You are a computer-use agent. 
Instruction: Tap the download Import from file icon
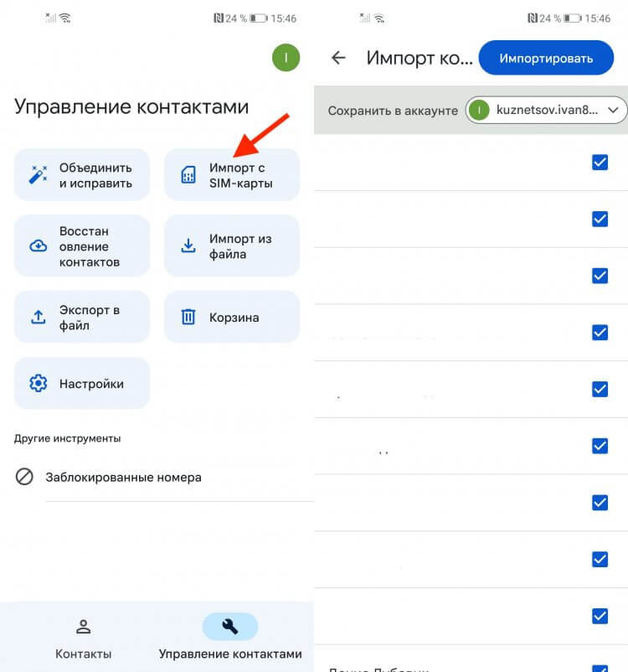point(188,246)
